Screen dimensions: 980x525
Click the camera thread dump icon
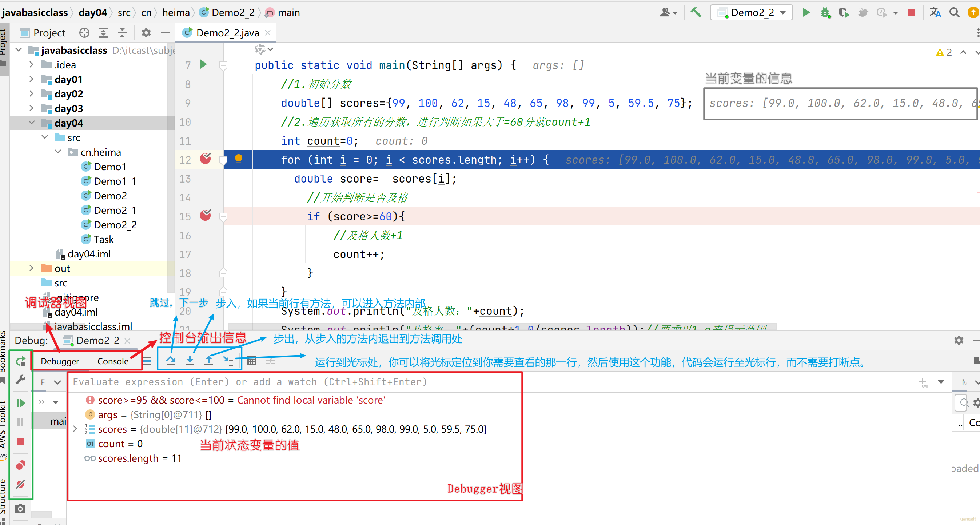click(20, 508)
